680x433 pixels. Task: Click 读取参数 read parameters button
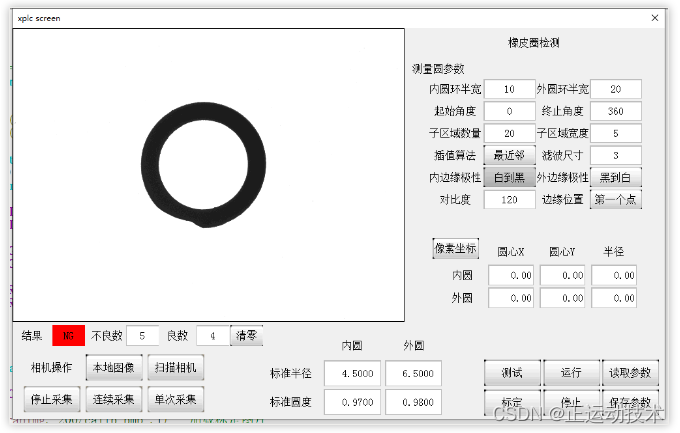[630, 373]
